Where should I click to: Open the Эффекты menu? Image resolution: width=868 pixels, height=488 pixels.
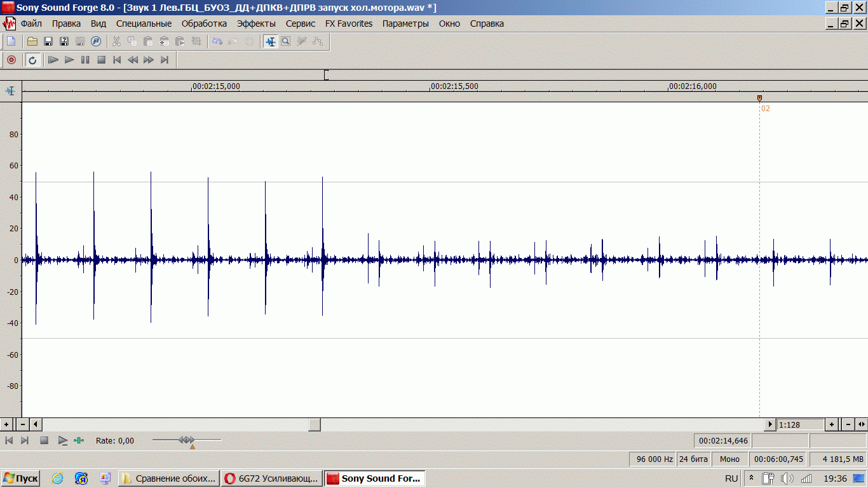pos(256,24)
